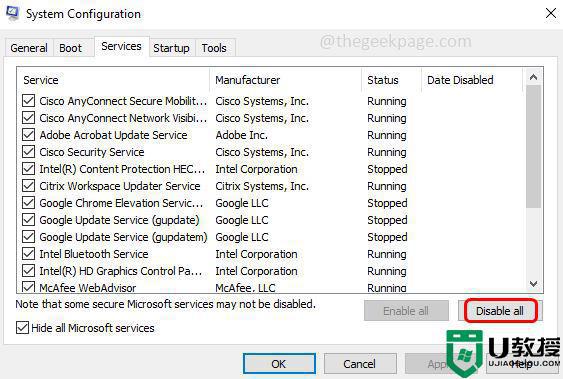Click the Disable all button
The image size is (563, 379).
500,311
